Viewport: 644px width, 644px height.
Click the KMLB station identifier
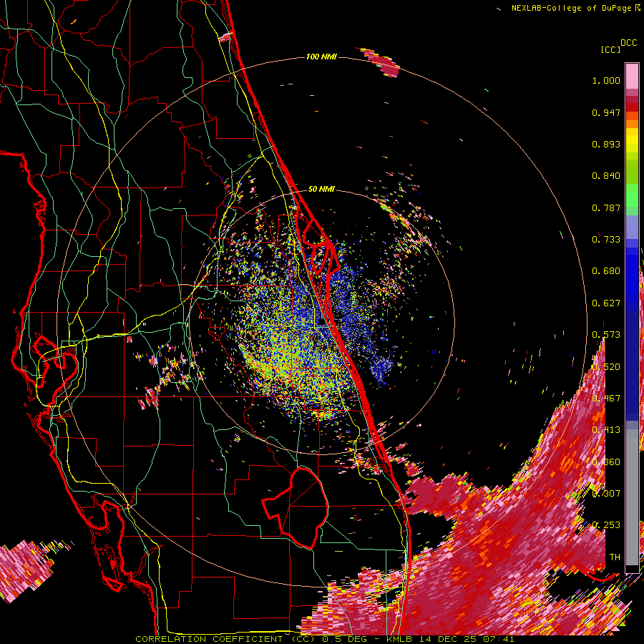(x=401, y=639)
